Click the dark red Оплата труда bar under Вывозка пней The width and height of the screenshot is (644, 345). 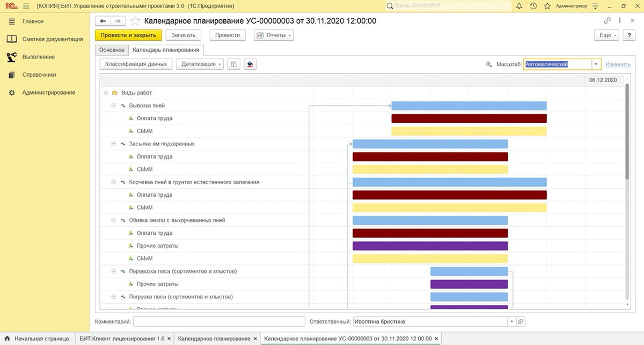pos(469,118)
